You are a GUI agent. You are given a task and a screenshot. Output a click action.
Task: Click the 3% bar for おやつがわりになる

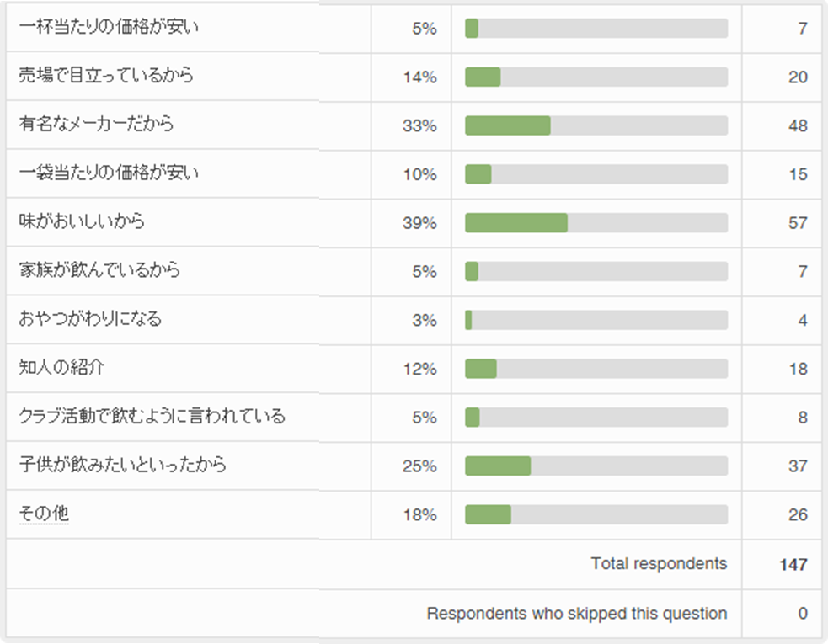click(x=468, y=320)
